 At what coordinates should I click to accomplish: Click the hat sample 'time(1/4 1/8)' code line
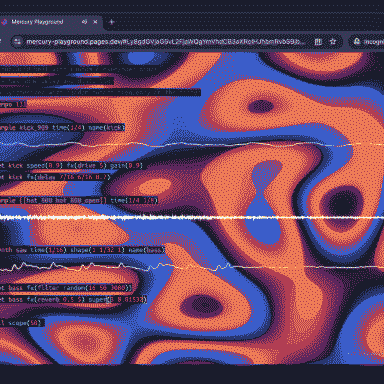tap(79, 200)
